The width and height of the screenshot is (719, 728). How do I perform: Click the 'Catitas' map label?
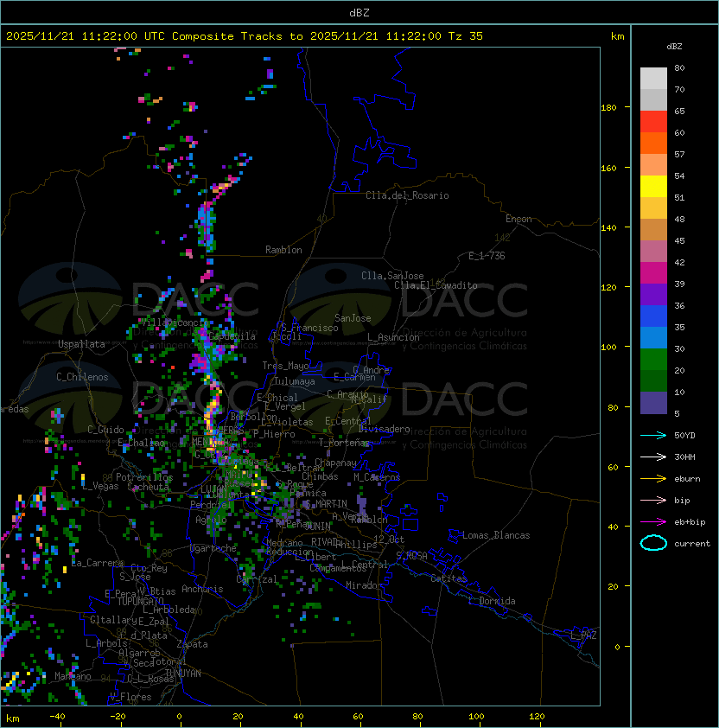coord(449,578)
